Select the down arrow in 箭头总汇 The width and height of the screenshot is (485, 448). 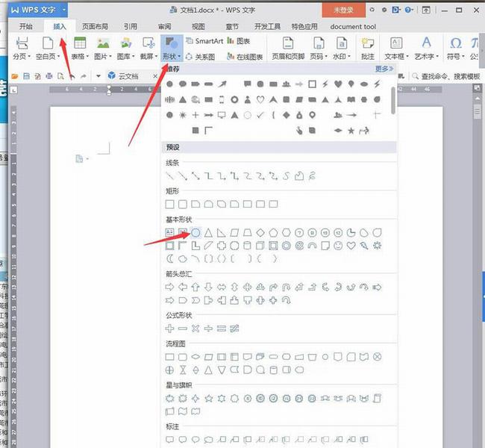(x=208, y=287)
